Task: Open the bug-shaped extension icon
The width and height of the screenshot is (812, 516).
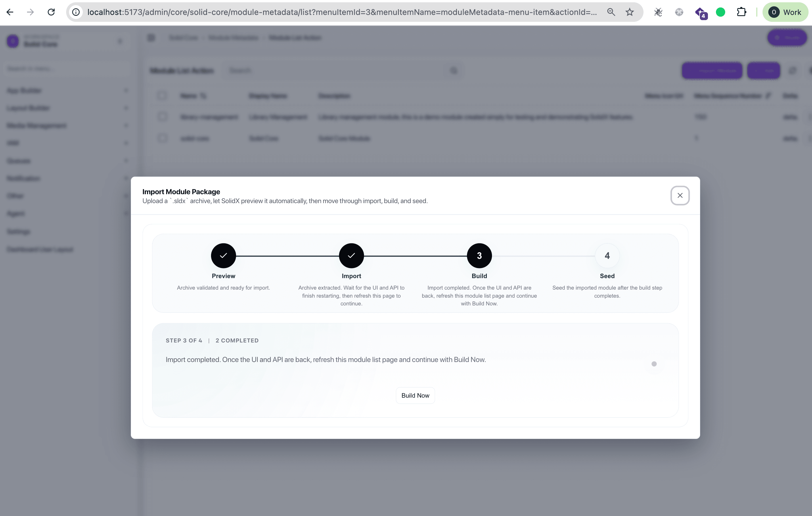Action: pos(658,12)
